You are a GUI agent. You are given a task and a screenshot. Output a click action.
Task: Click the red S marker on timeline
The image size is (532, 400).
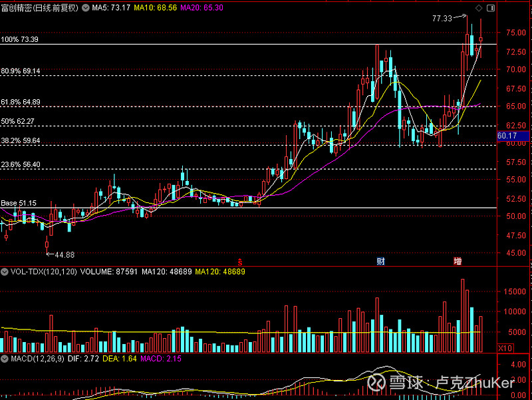240,262
